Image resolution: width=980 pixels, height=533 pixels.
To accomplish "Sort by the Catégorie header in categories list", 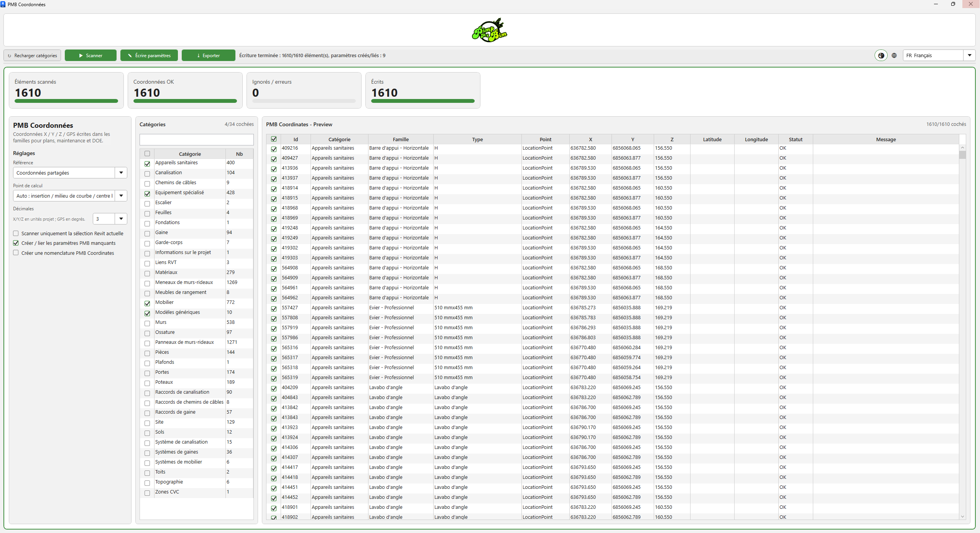I will click(x=190, y=154).
